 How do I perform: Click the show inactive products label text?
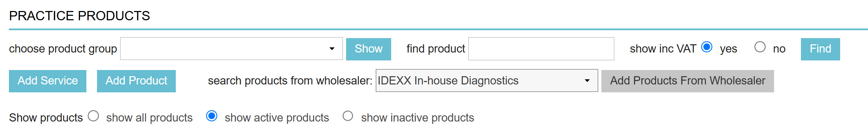point(417,118)
